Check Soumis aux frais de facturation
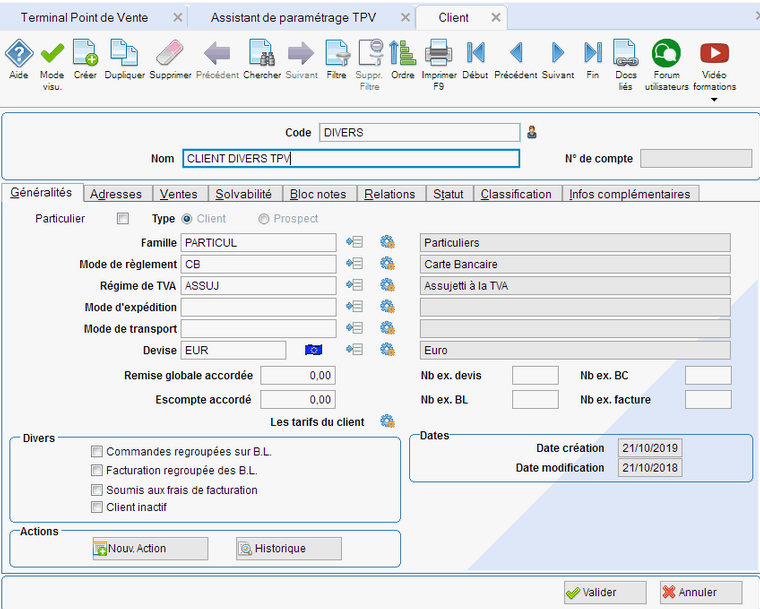This screenshot has width=760, height=609. point(97,490)
